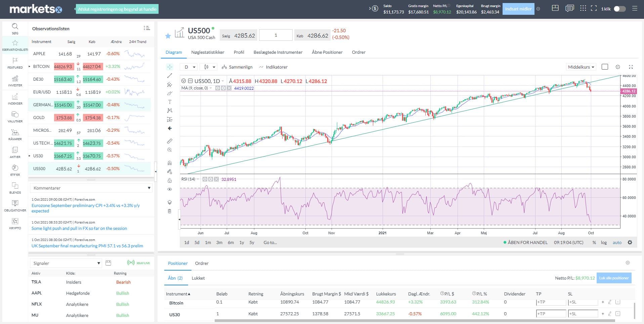This screenshot has width=644, height=324.
Task: Expand the Kommentarer dropdown
Action: click(x=91, y=188)
